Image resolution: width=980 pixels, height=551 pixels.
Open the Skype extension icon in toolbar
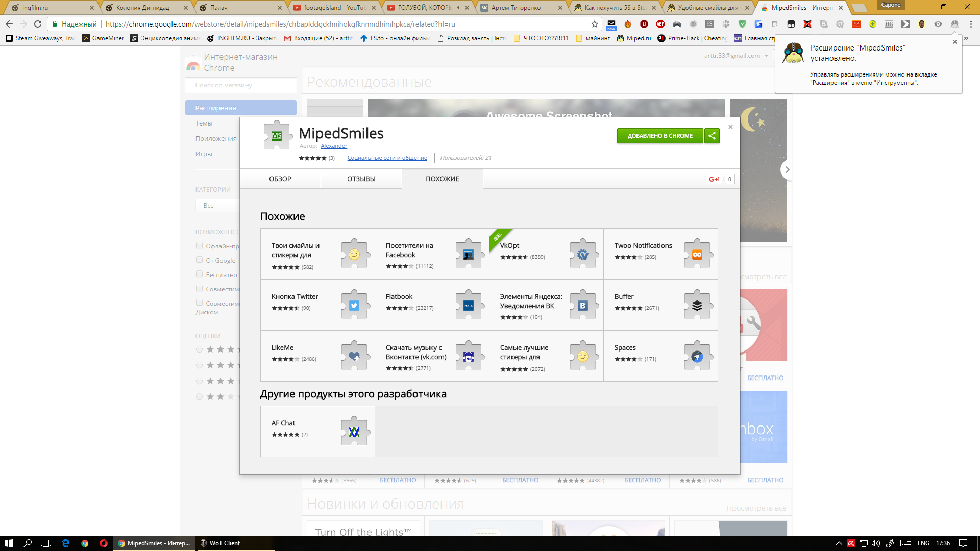click(x=824, y=24)
